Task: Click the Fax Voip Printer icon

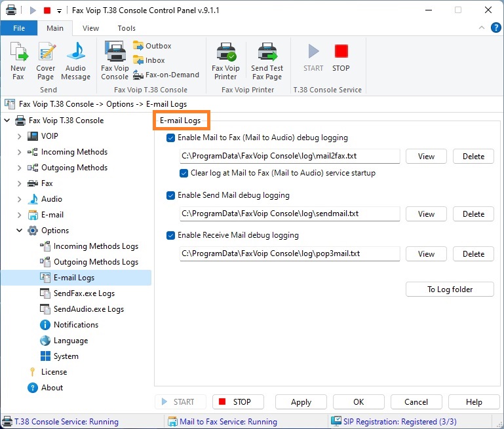Action: click(x=225, y=61)
